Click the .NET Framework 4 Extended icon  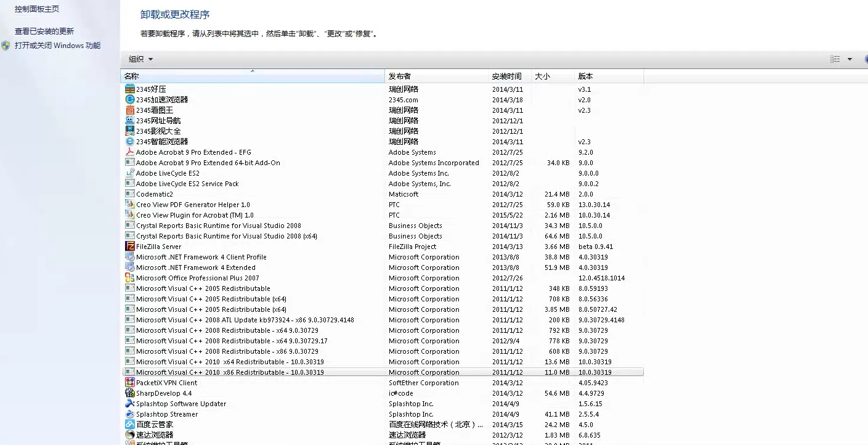(x=130, y=267)
